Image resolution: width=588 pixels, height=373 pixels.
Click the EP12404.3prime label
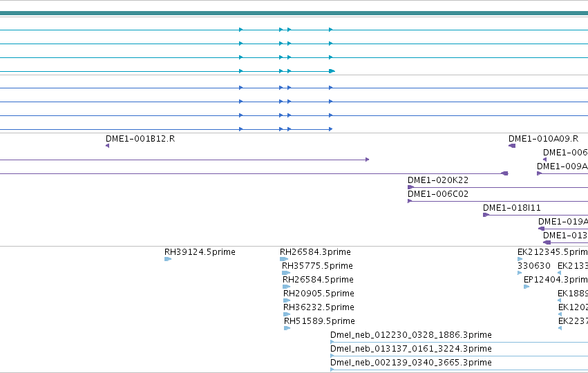click(556, 280)
